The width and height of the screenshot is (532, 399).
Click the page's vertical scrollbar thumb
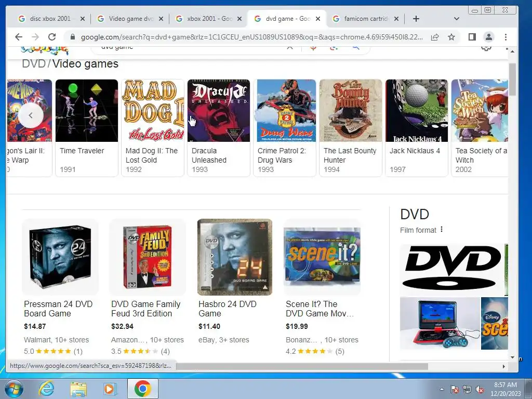click(x=512, y=79)
